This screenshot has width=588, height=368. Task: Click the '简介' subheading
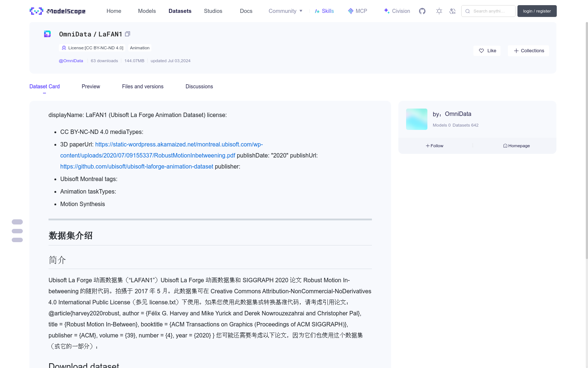pos(57,260)
